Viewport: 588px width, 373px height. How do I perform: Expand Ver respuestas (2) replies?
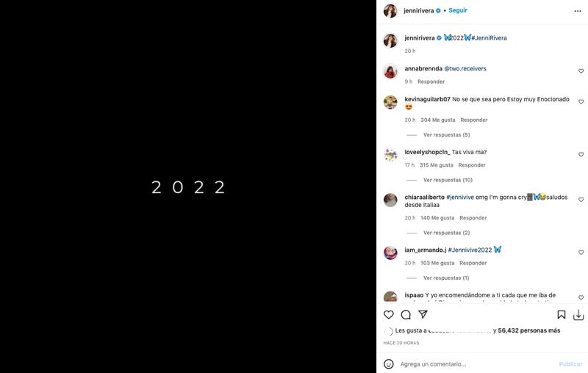(446, 233)
